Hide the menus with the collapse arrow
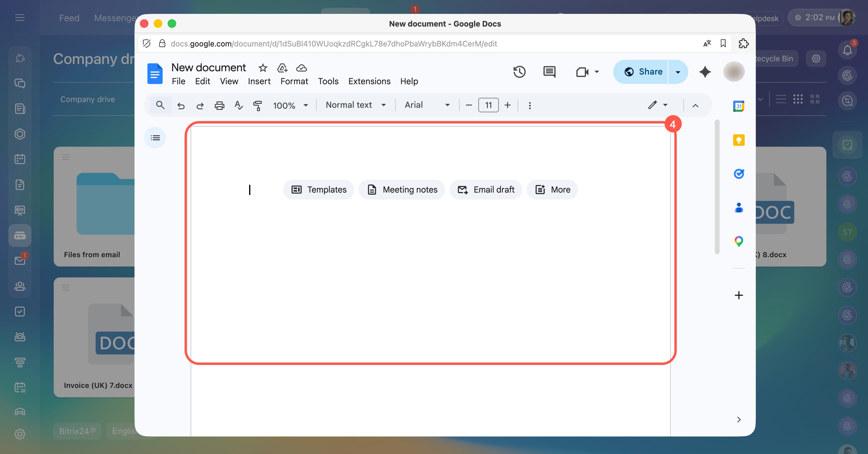The height and width of the screenshot is (454, 868). [x=695, y=105]
